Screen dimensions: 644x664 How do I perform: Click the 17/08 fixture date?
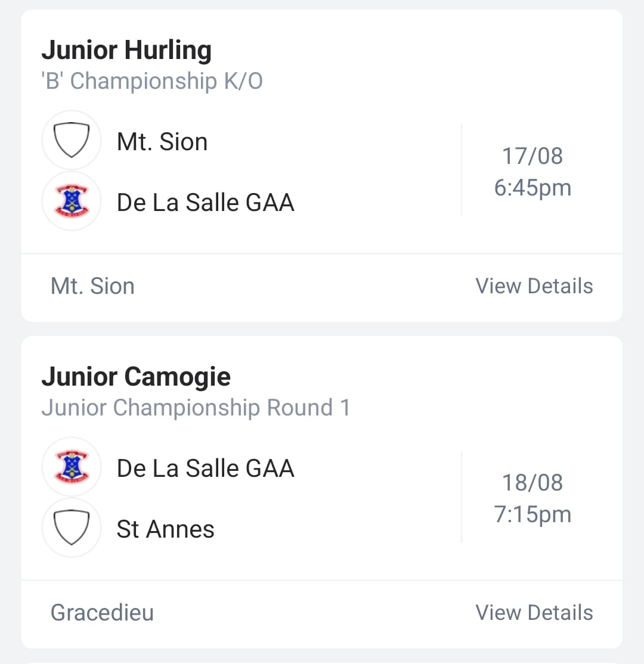(532, 156)
